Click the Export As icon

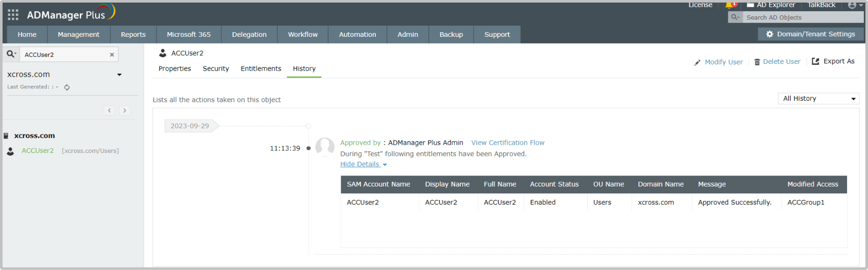coord(816,61)
